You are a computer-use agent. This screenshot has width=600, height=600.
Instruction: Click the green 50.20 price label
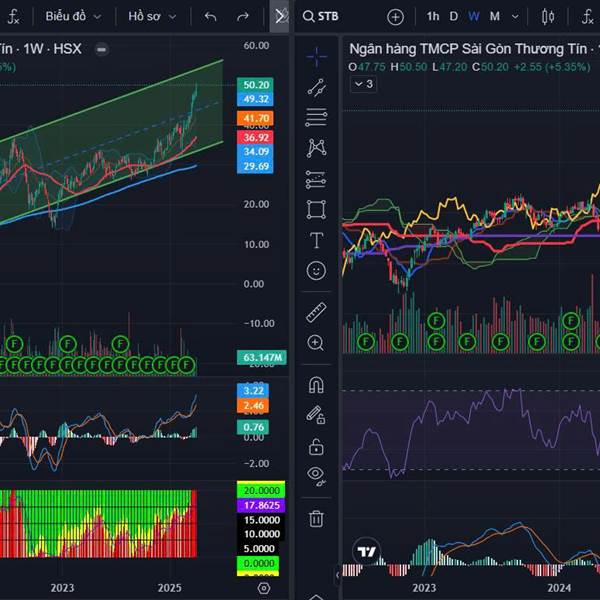(255, 85)
